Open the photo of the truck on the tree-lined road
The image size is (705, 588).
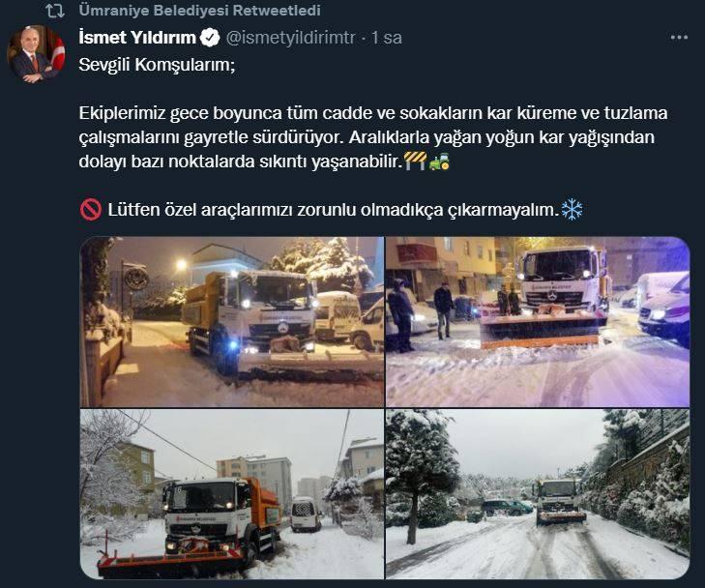pyautogui.click(x=538, y=494)
